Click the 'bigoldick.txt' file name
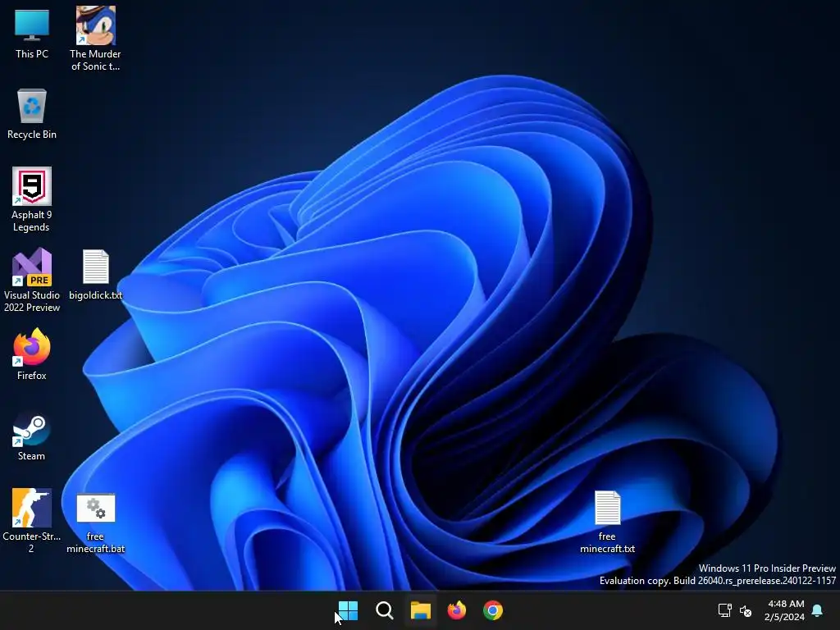Image resolution: width=840 pixels, height=630 pixels. tap(95, 295)
